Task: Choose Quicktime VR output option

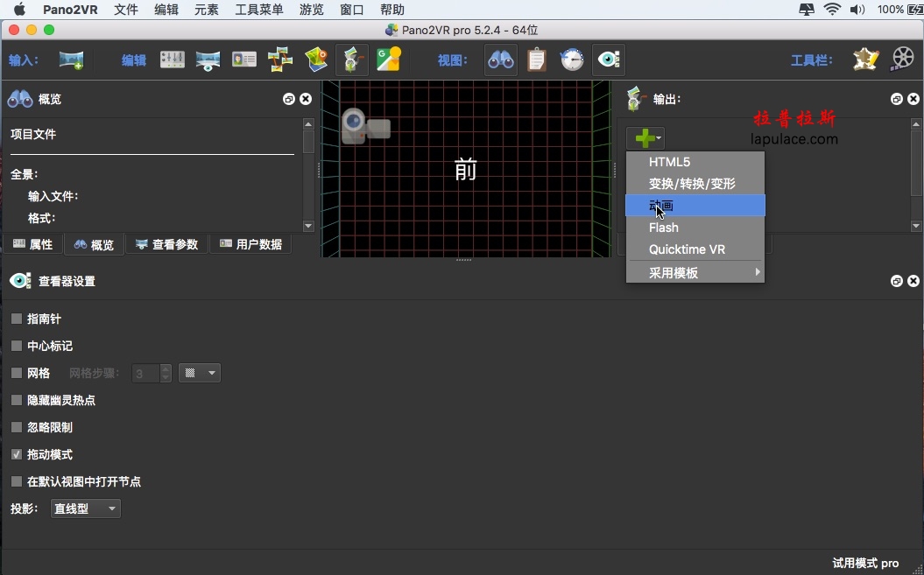Action: [695, 249]
